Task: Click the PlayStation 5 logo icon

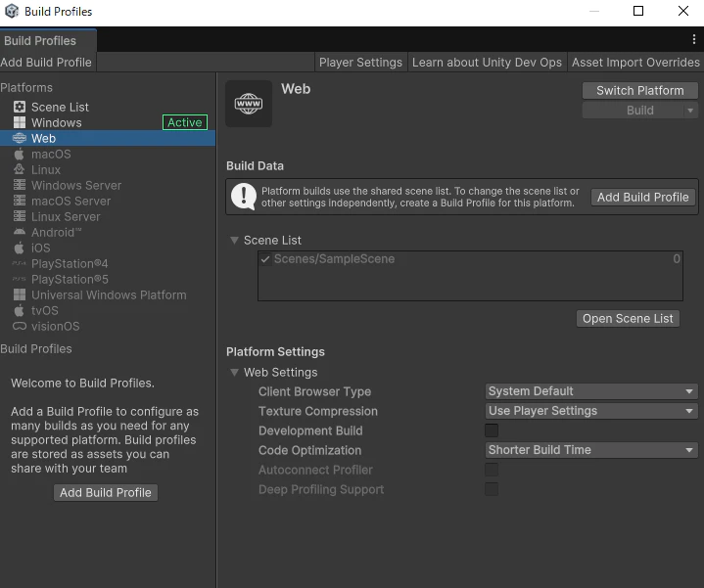Action: click(x=20, y=279)
